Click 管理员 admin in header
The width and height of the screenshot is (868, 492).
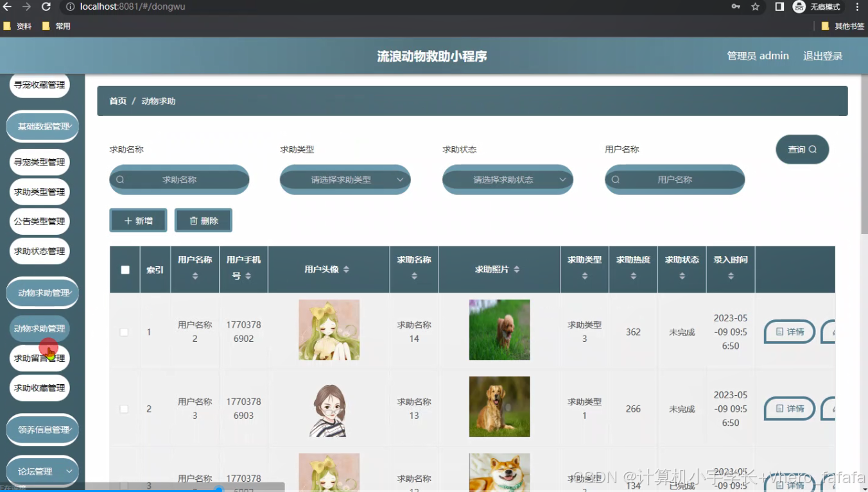click(x=758, y=56)
